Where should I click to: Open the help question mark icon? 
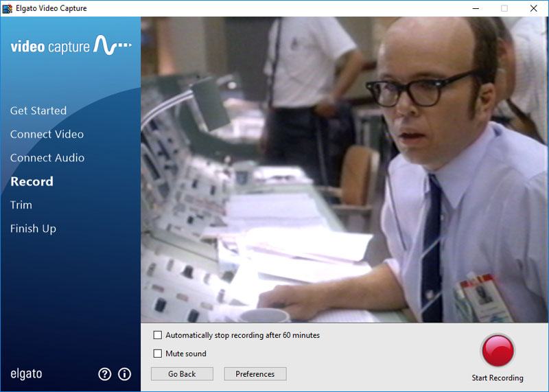pyautogui.click(x=105, y=374)
